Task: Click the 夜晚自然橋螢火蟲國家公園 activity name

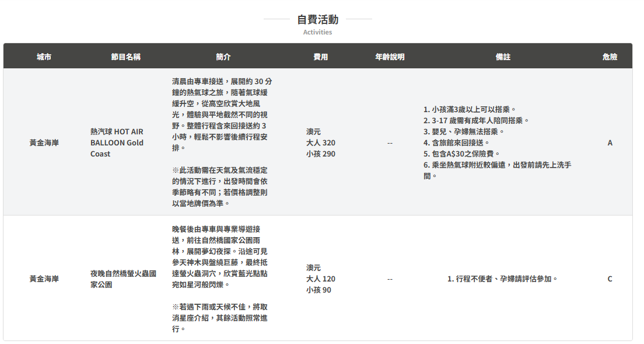Action: pos(123,279)
